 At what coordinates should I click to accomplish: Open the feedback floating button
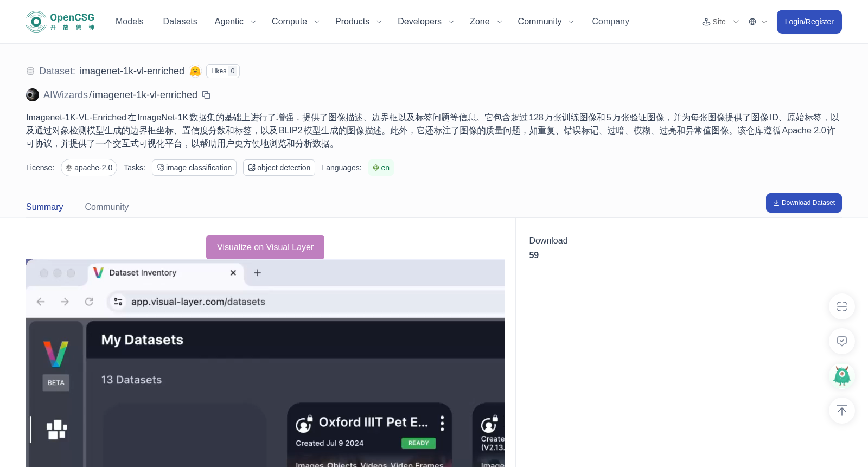pos(842,341)
